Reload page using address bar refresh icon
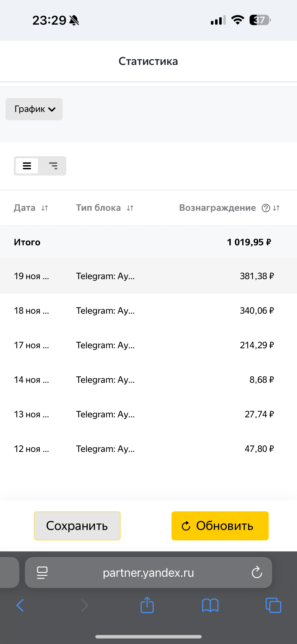297x644 pixels. coord(257,573)
